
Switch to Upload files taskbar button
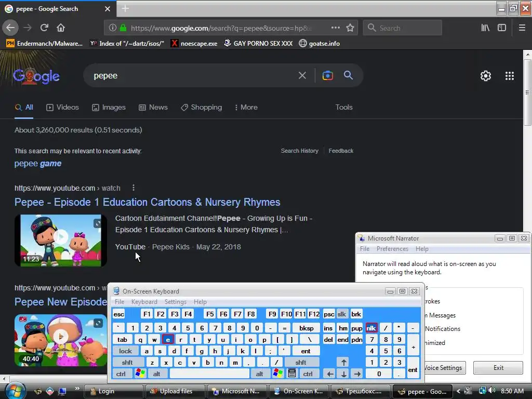point(175,391)
